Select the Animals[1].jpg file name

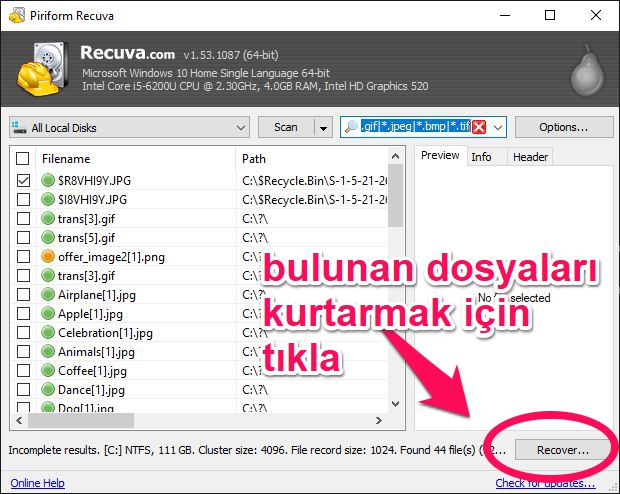coord(96,352)
